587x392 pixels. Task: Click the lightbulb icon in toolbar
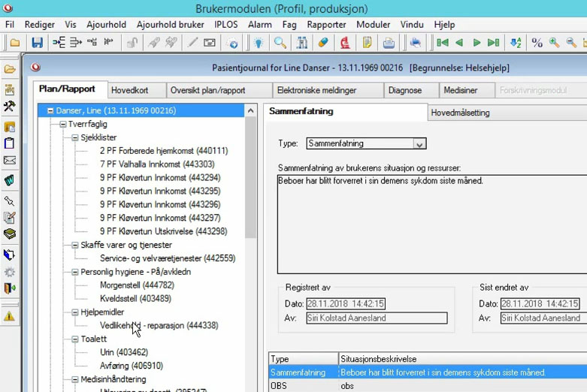click(258, 44)
